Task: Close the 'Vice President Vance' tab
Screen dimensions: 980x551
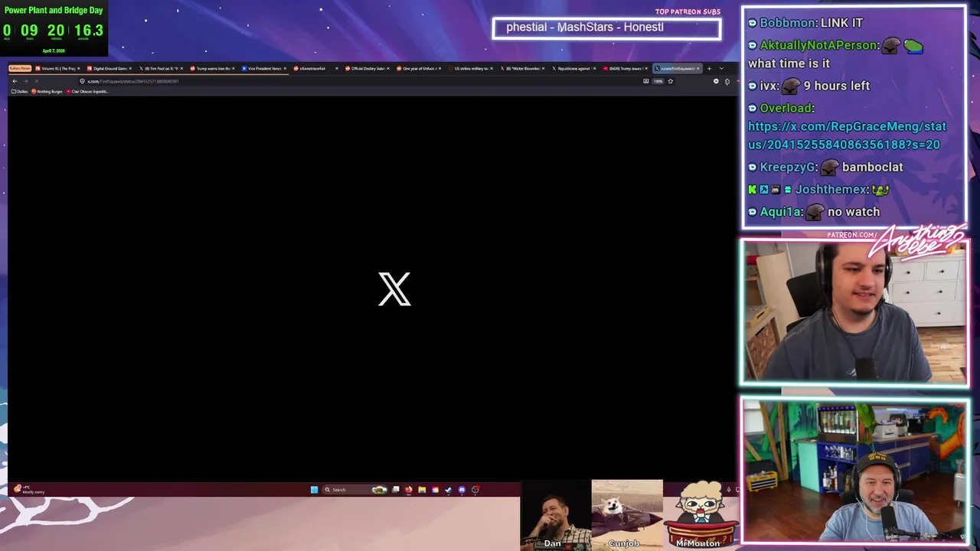Action: (x=285, y=68)
